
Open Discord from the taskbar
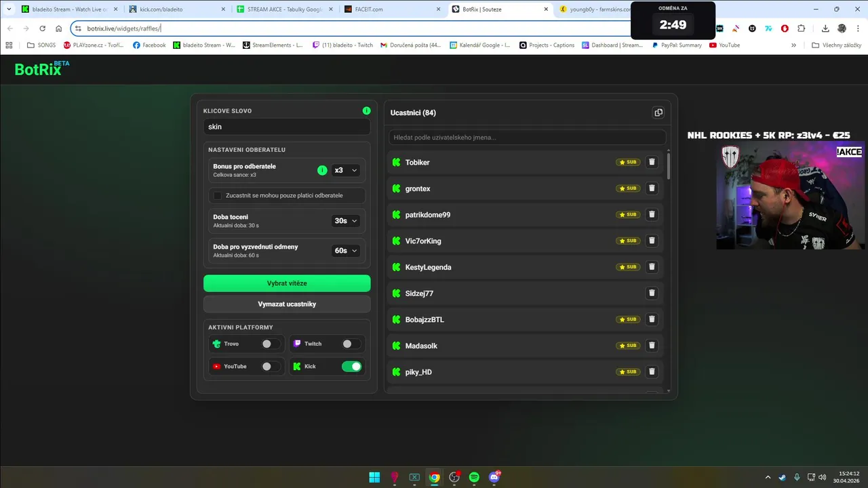pos(494,477)
